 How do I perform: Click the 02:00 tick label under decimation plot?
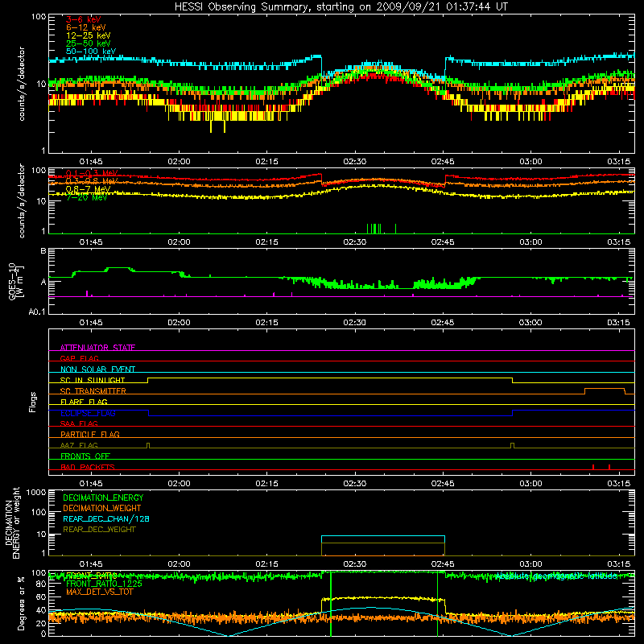179,564
